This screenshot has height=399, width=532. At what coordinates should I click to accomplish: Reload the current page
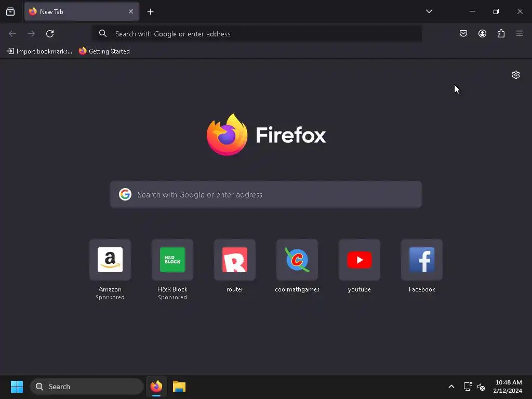(50, 34)
